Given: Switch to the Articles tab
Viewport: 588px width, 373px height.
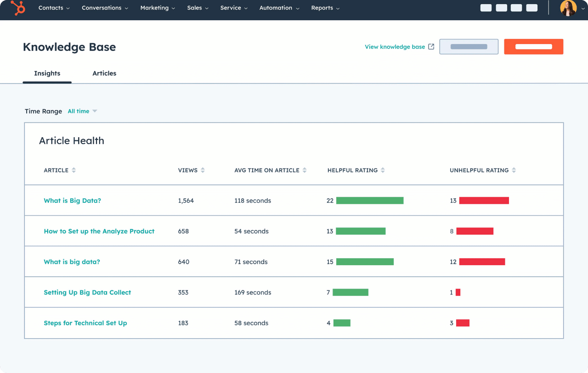Looking at the screenshot, I should pyautogui.click(x=104, y=73).
